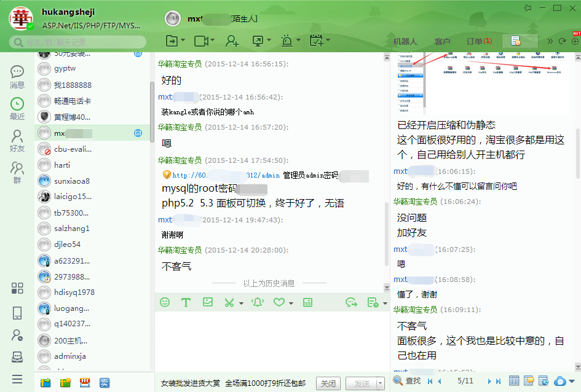Go to last history page
Viewport: 581px width, 392px height.
(x=499, y=381)
